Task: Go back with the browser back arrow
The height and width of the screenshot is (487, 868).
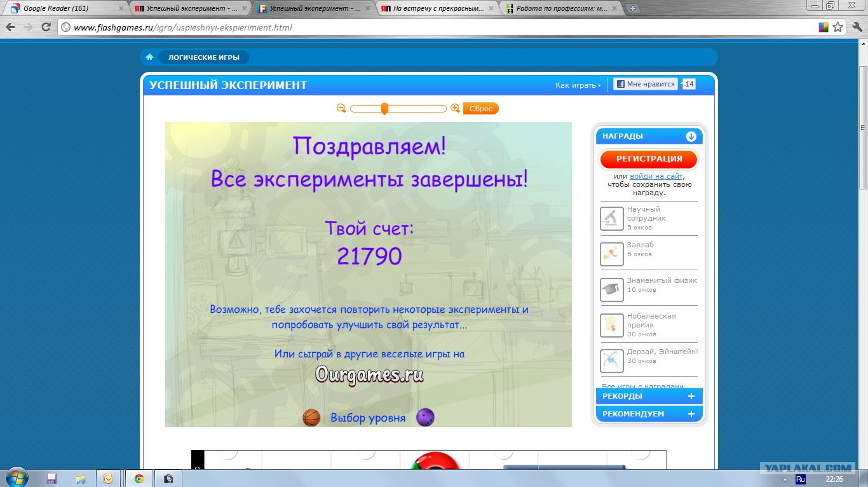Action: click(x=10, y=27)
